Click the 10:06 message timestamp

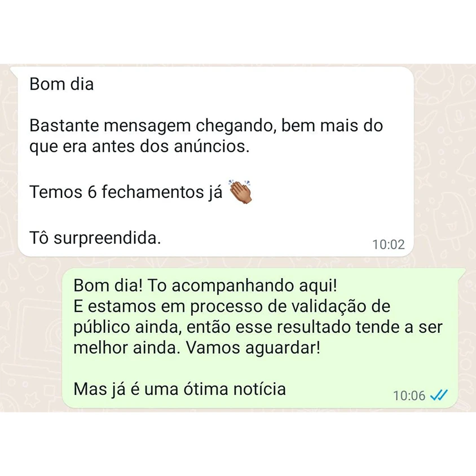pyautogui.click(x=409, y=395)
